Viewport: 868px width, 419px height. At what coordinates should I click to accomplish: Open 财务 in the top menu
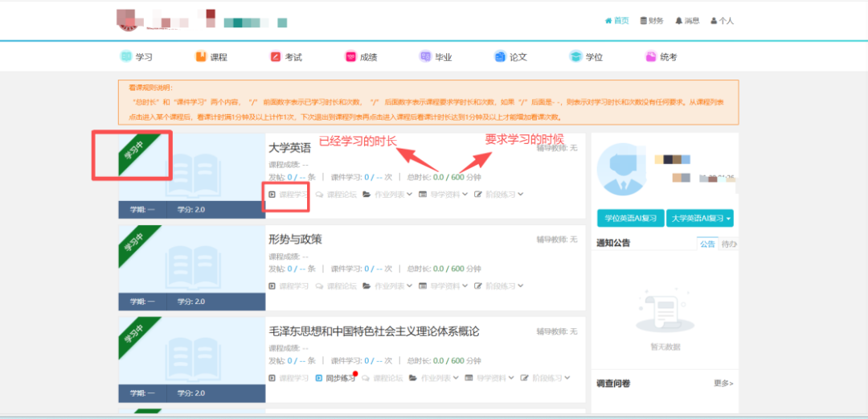651,21
